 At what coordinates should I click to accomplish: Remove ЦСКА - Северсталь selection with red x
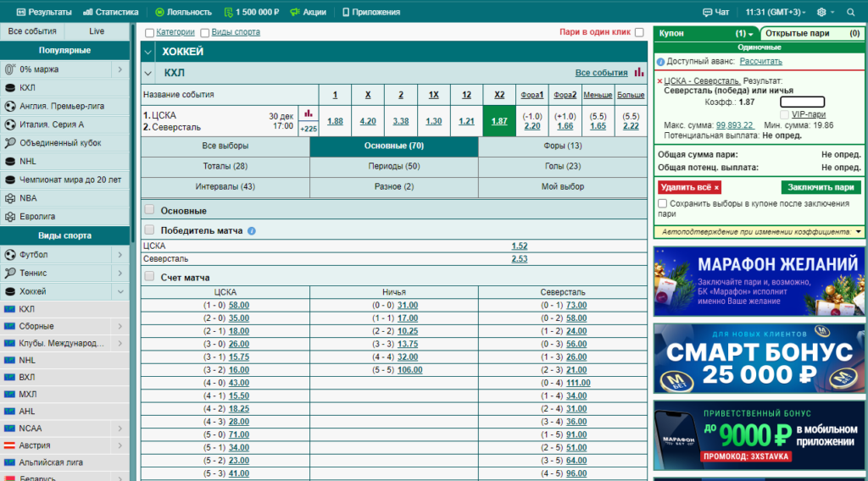[659, 81]
